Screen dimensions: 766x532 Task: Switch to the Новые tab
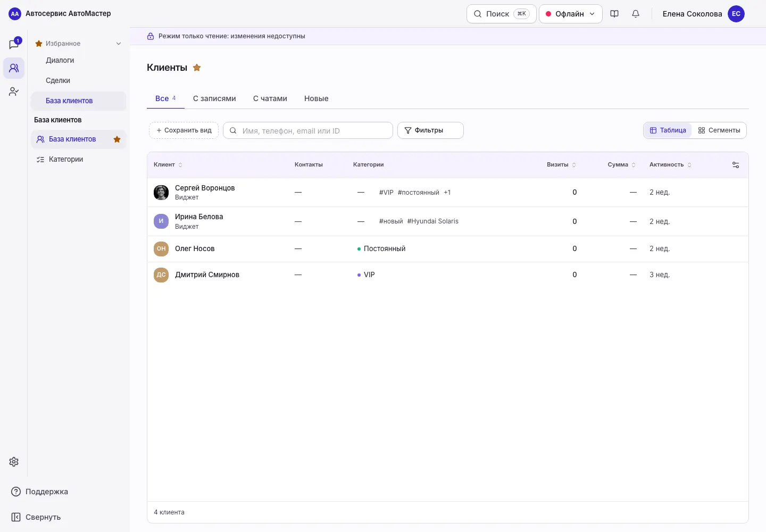[317, 98]
